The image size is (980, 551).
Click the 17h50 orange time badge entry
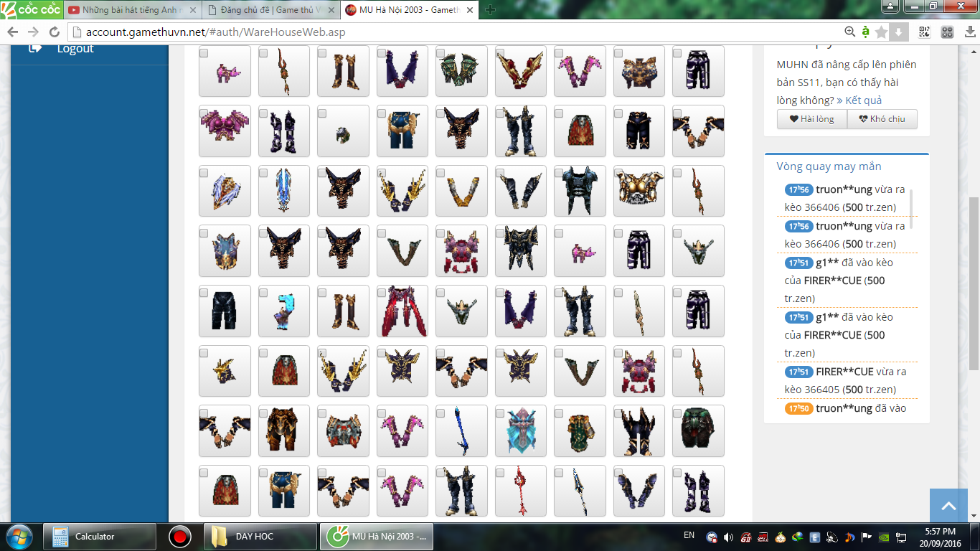pyautogui.click(x=798, y=408)
